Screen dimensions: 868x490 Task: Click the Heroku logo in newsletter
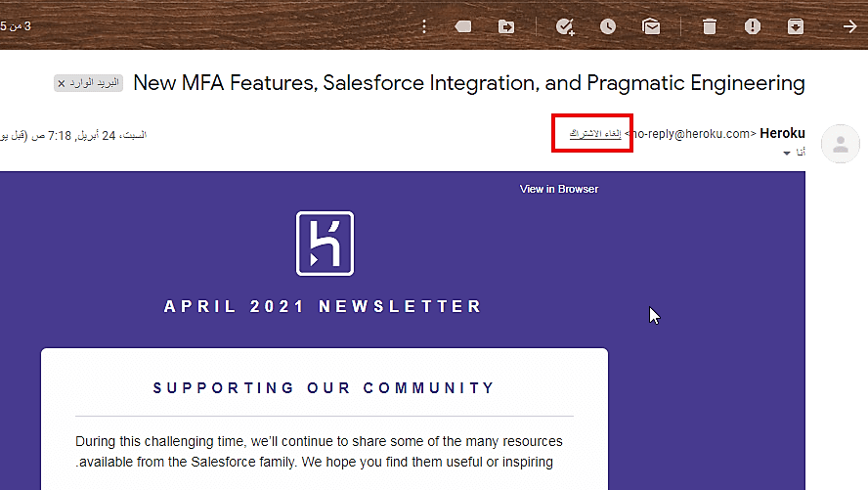325,244
